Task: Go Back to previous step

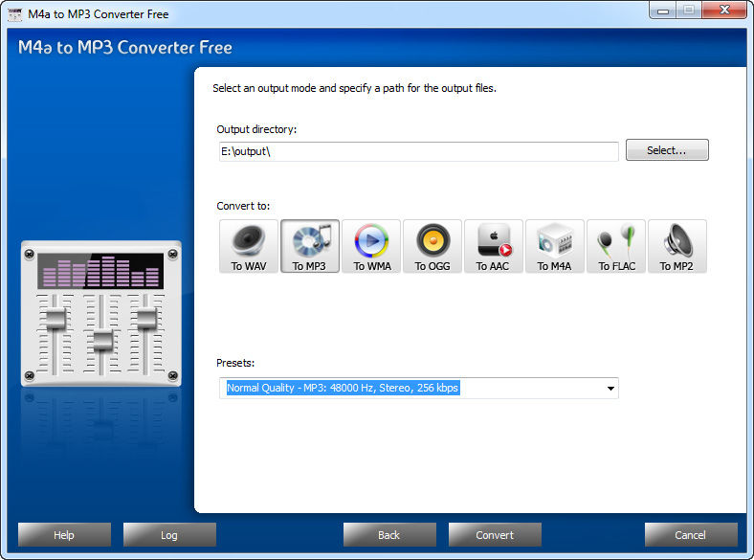Action: (x=389, y=535)
